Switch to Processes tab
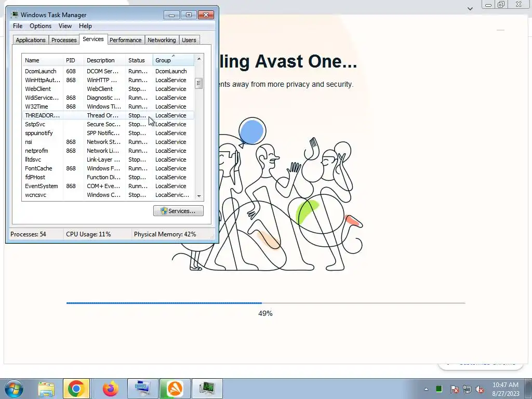This screenshot has width=532, height=399. [x=64, y=40]
